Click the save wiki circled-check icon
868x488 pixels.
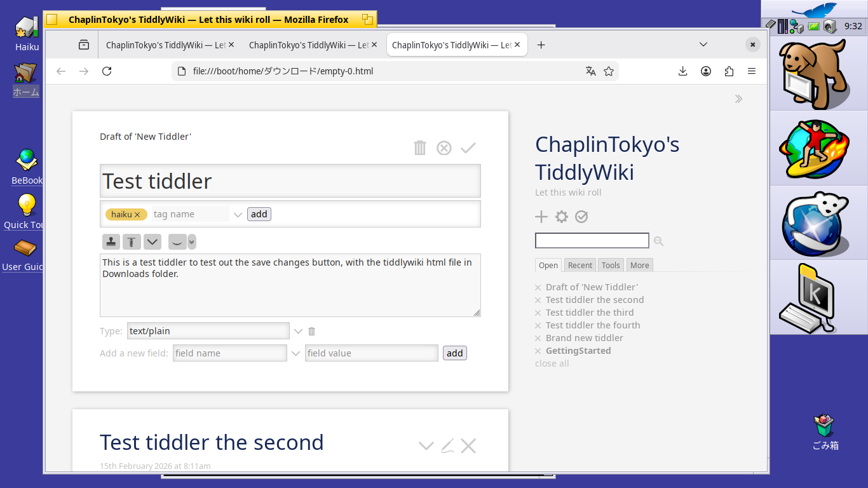pos(581,217)
